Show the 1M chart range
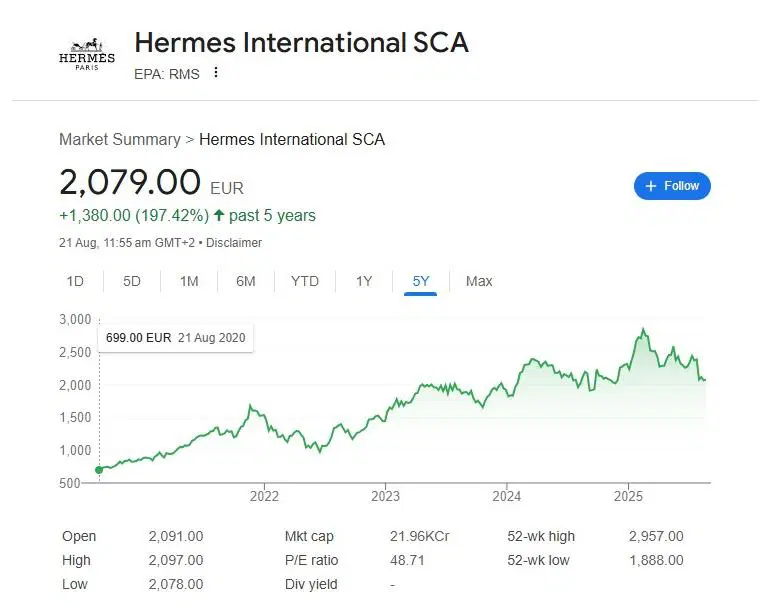The width and height of the screenshot is (770, 604). click(189, 281)
